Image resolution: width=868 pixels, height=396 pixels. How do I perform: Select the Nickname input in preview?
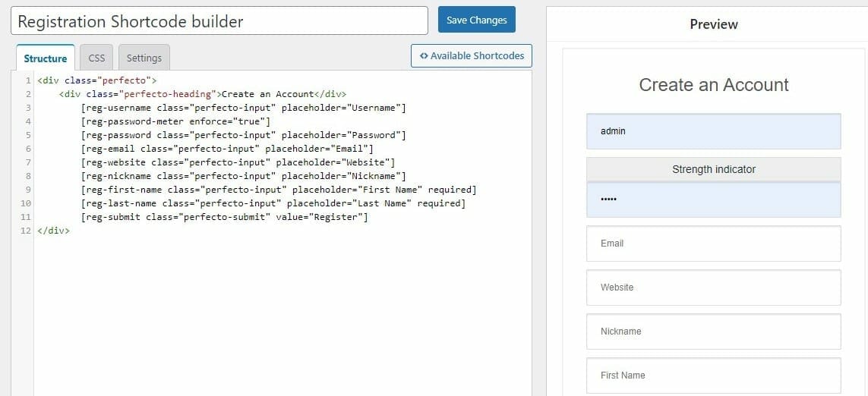pyautogui.click(x=714, y=332)
